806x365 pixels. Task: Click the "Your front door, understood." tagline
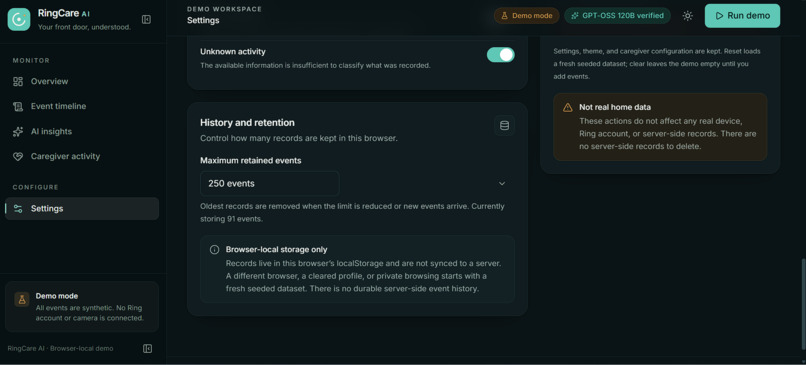click(84, 27)
